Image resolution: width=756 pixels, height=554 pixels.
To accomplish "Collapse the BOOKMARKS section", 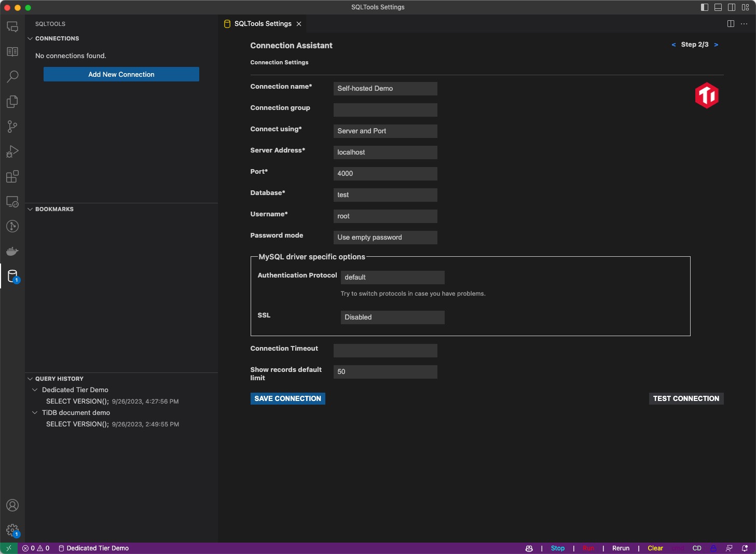I will (x=30, y=210).
